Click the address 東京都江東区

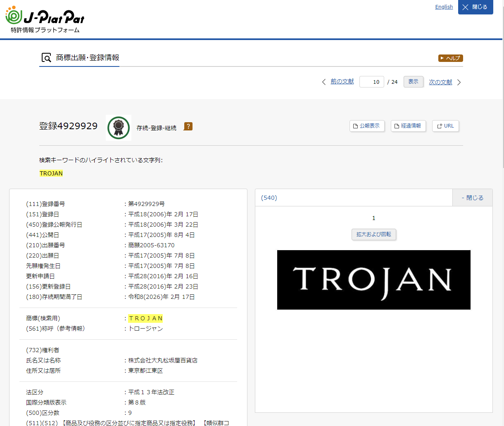[x=145, y=371]
